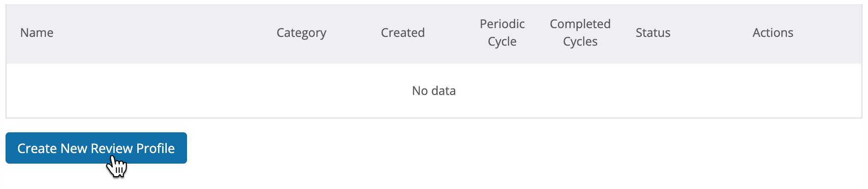Click the Periodic Cycle column header
This screenshot has width=868, height=189.
[502, 33]
